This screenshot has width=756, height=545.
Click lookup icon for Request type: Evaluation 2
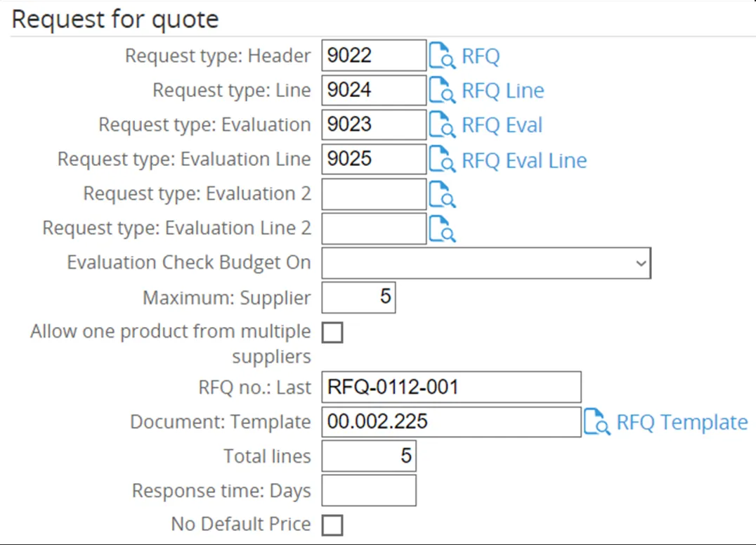[x=443, y=194]
